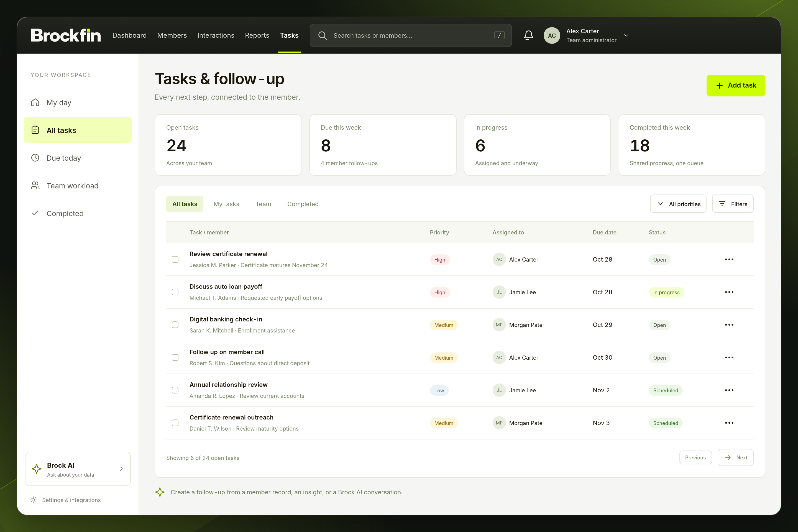Open row options for Discuss auto loan payoff

pyautogui.click(x=729, y=292)
